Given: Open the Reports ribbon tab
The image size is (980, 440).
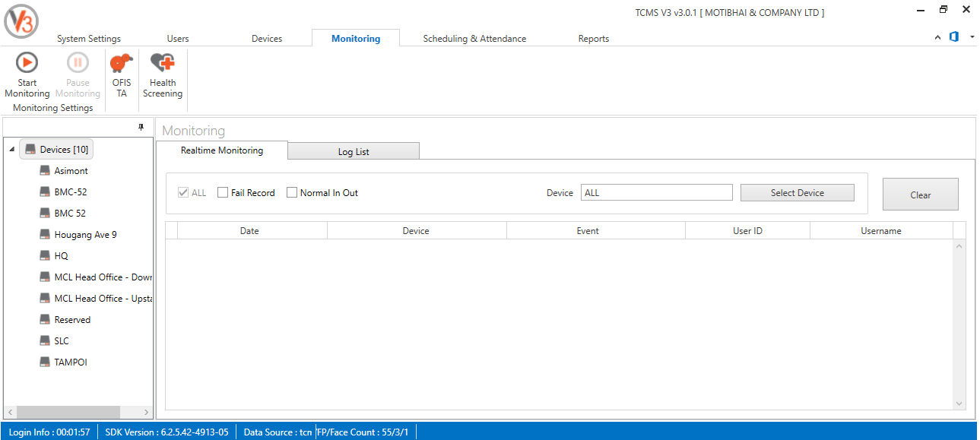Looking at the screenshot, I should coord(594,39).
